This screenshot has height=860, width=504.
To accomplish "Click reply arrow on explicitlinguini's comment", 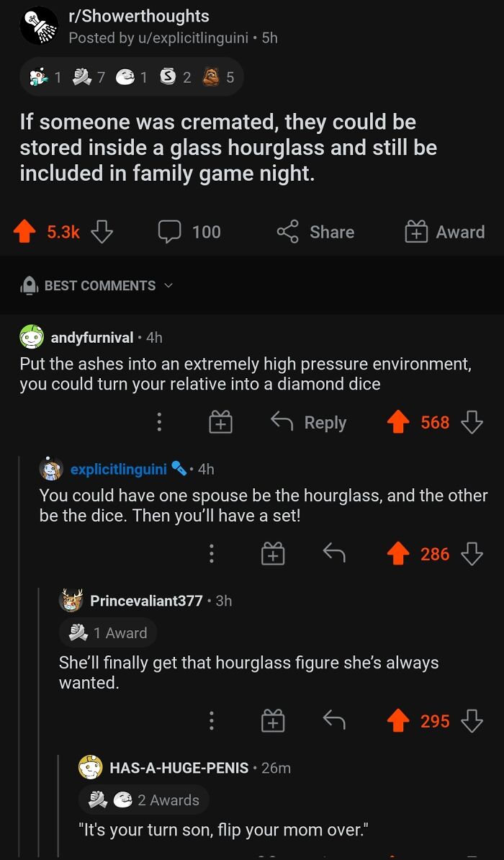I will (333, 553).
